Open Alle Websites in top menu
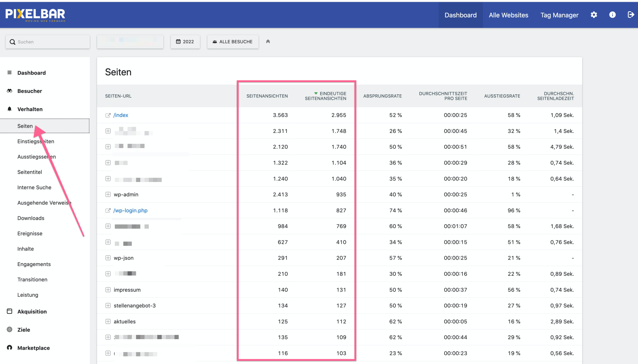The height and width of the screenshot is (364, 638). (x=508, y=15)
